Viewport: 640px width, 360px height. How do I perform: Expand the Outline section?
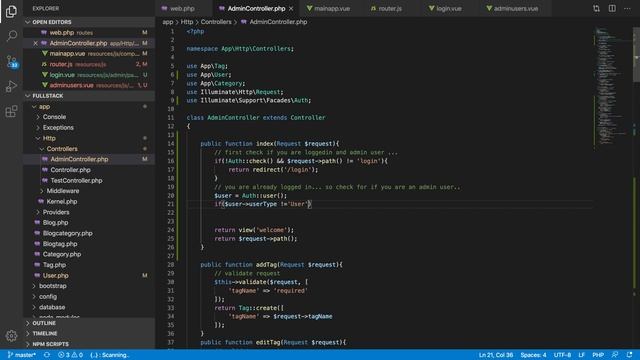(89, 323)
